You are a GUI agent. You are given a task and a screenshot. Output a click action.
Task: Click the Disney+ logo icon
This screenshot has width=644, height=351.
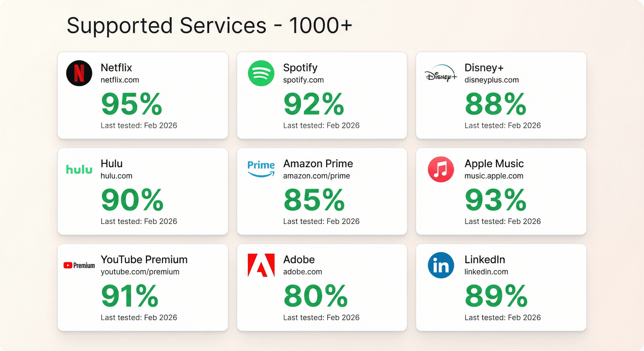[441, 73]
